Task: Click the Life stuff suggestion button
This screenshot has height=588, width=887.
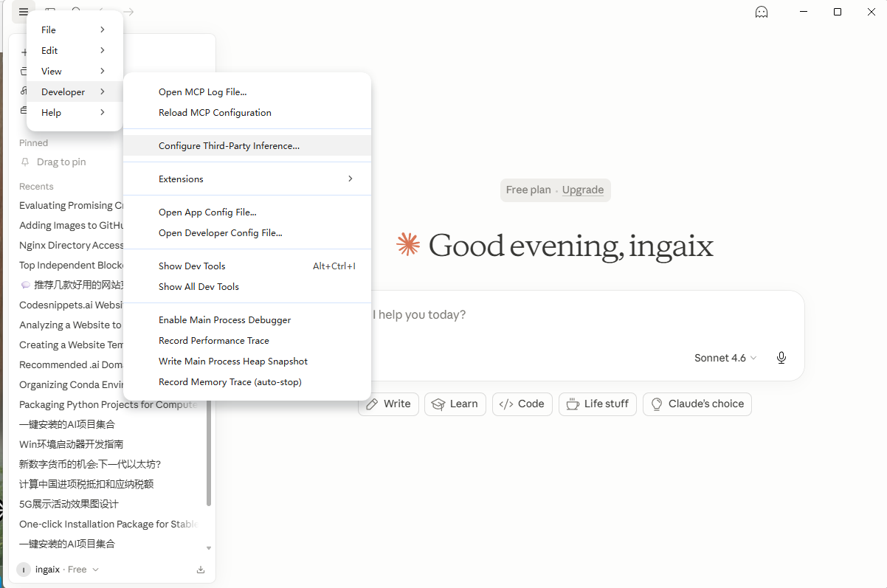Action: (x=598, y=404)
